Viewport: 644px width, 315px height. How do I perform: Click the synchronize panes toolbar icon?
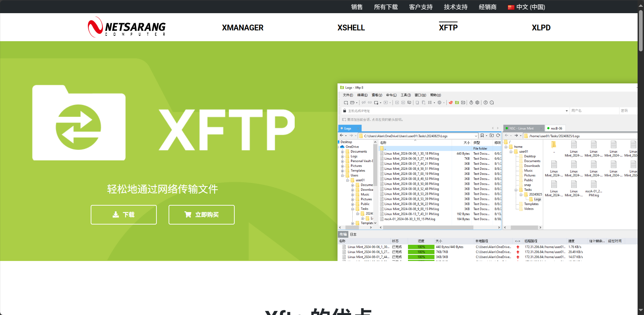click(x=409, y=103)
